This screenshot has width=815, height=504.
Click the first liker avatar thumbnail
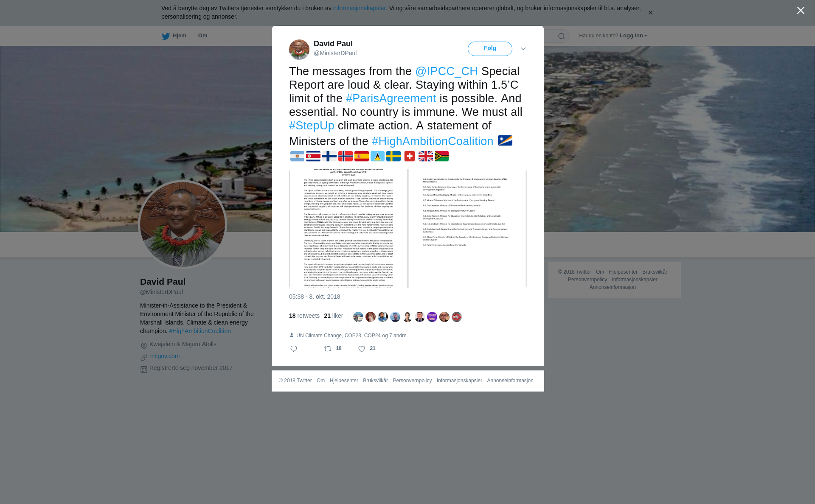click(x=358, y=317)
